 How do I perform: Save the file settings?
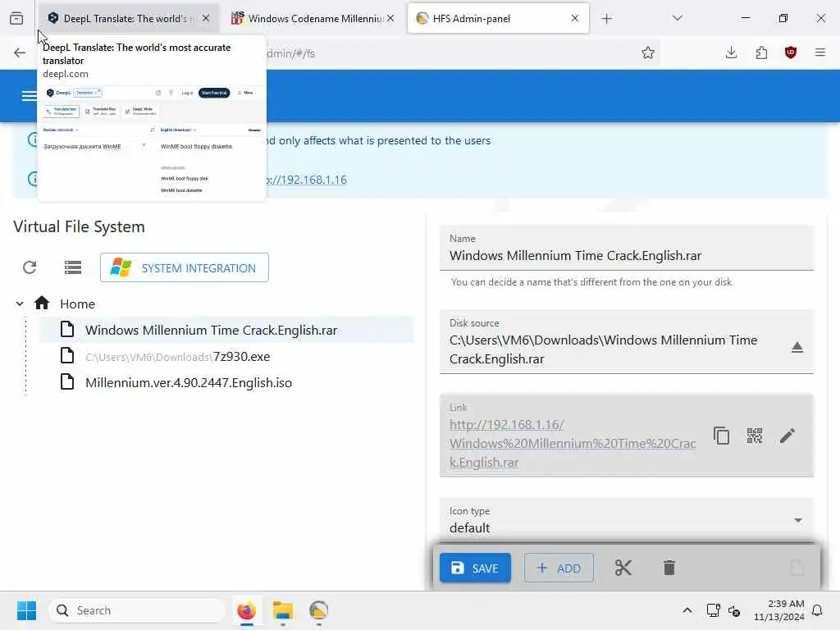point(475,568)
